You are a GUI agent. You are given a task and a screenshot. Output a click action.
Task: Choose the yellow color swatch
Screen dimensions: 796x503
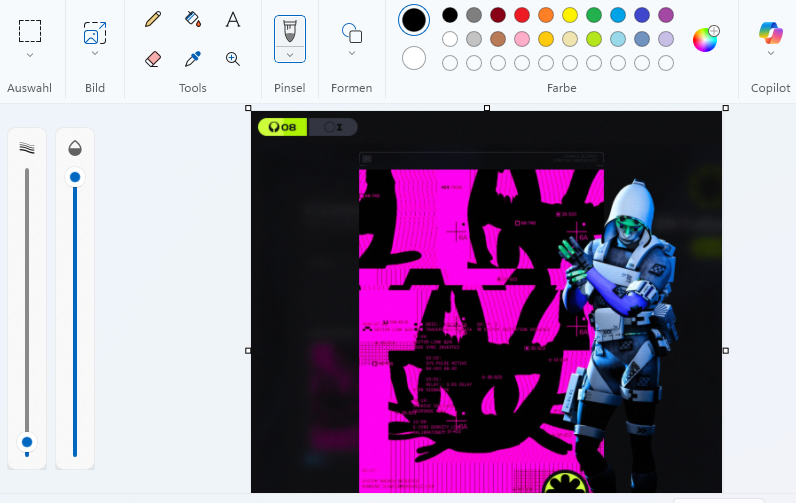click(570, 15)
